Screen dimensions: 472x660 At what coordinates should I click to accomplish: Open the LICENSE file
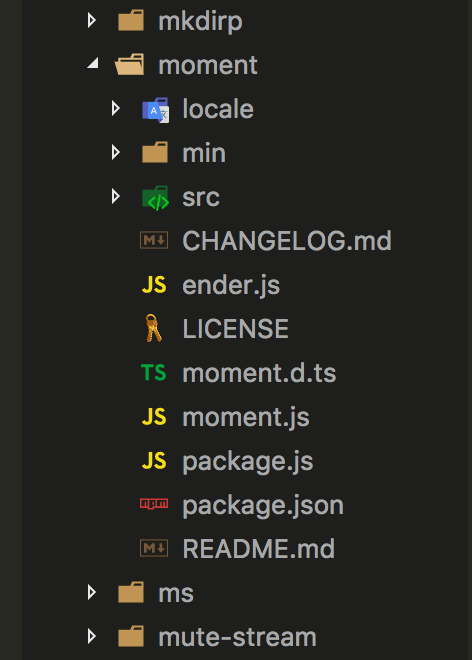pyautogui.click(x=236, y=329)
